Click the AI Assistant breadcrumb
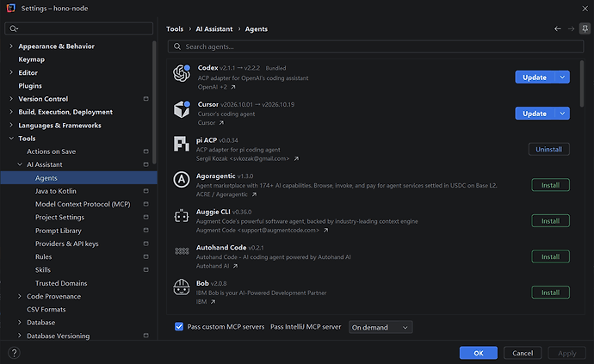The image size is (594, 364). tap(214, 28)
